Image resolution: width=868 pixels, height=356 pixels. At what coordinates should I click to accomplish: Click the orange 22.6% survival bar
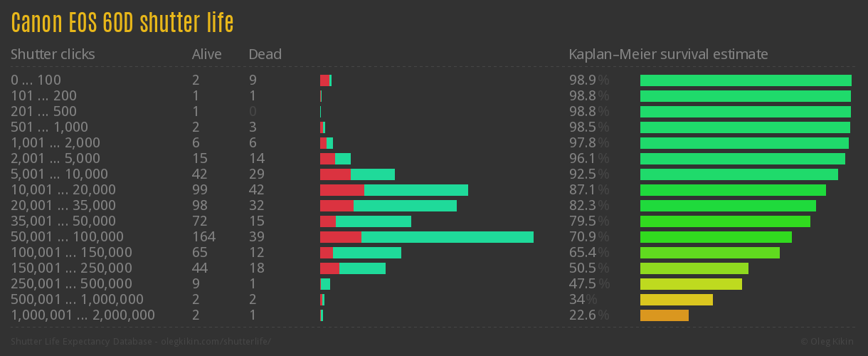coord(664,315)
